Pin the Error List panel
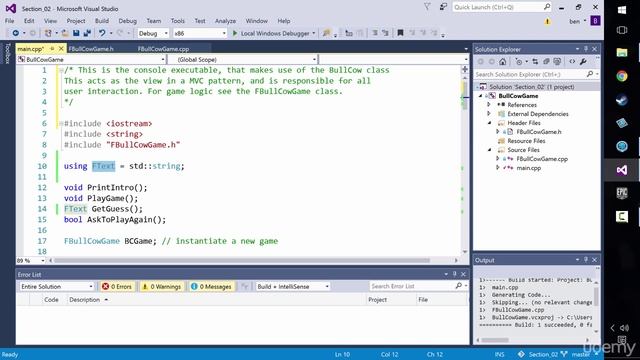 coord(454,274)
